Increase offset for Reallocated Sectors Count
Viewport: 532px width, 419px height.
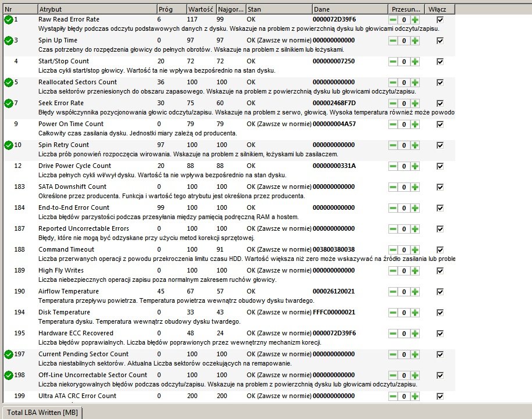pos(415,83)
